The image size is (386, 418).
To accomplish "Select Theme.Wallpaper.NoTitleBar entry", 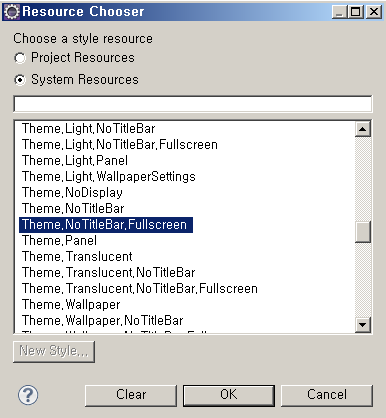I will 103,321.
